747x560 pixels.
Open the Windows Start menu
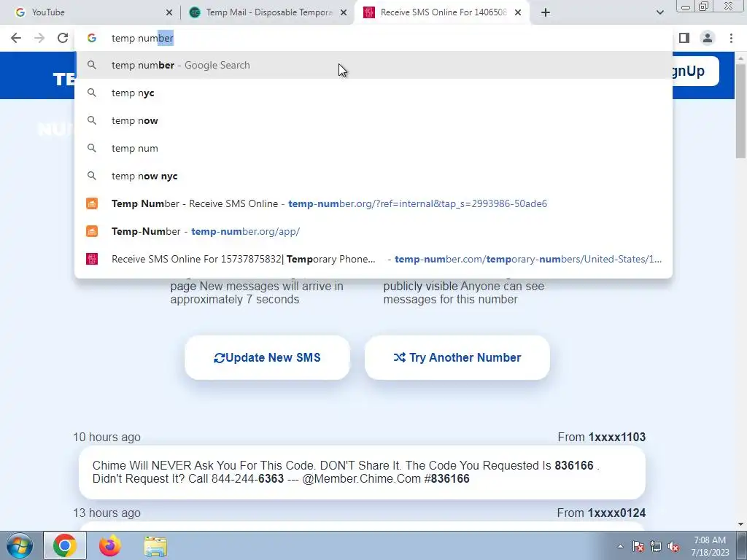pyautogui.click(x=20, y=545)
